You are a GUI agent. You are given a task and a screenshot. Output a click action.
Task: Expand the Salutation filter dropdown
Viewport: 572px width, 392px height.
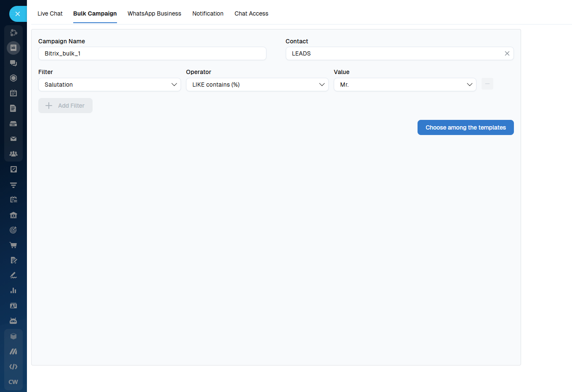[x=109, y=85]
